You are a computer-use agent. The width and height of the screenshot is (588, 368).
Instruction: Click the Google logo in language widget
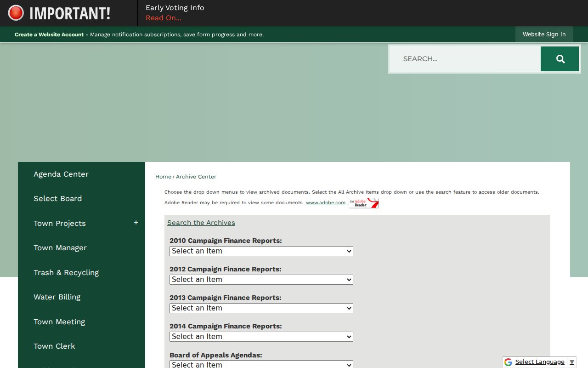tap(508, 362)
